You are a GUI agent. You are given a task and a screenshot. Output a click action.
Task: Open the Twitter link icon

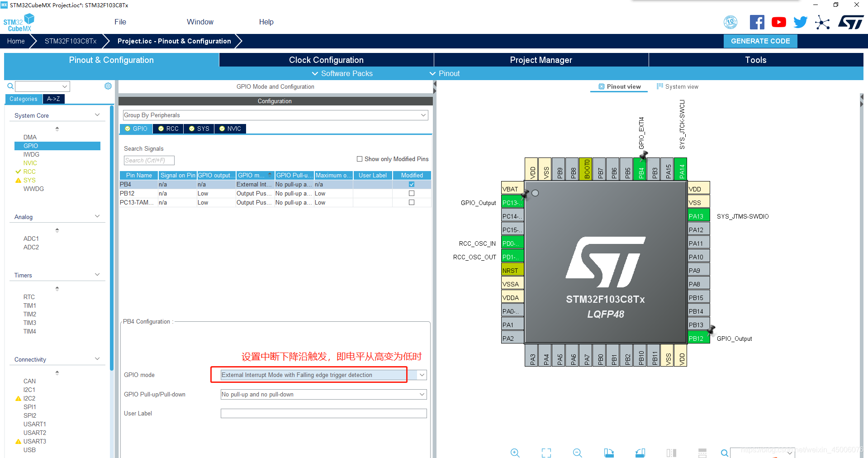[x=801, y=22]
